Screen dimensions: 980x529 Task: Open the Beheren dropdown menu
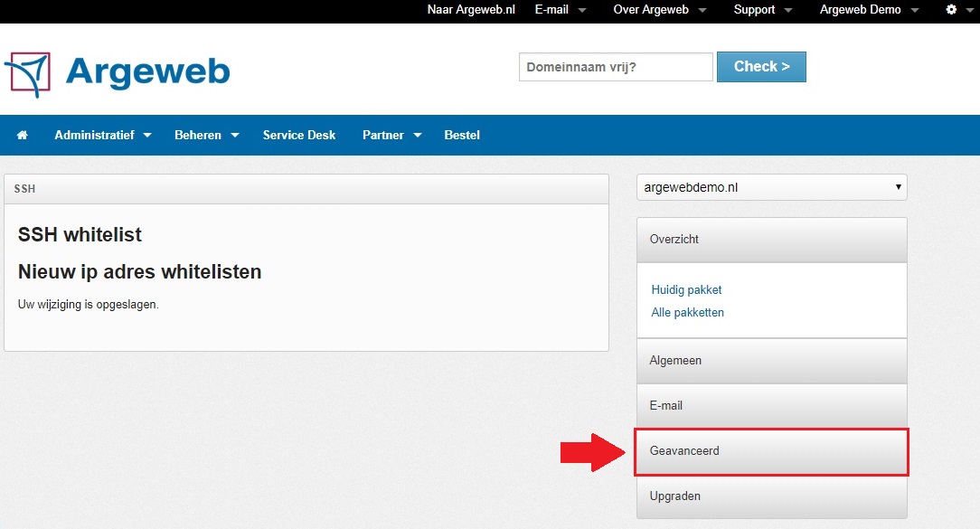coord(206,135)
